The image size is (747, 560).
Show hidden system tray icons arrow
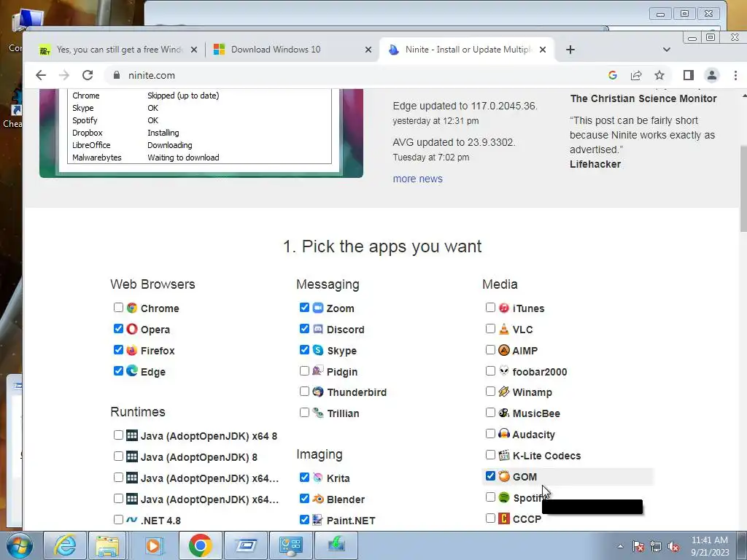pyautogui.click(x=620, y=546)
